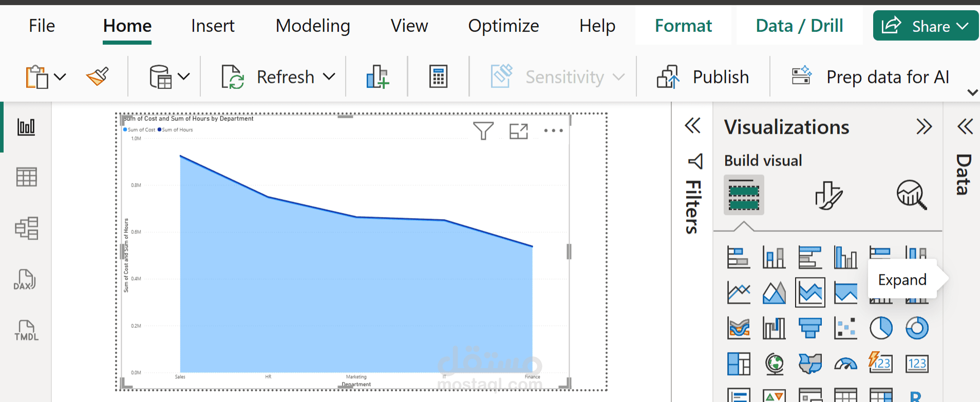Image resolution: width=980 pixels, height=402 pixels.
Task: Open the Model view in sidebar
Action: point(26,228)
